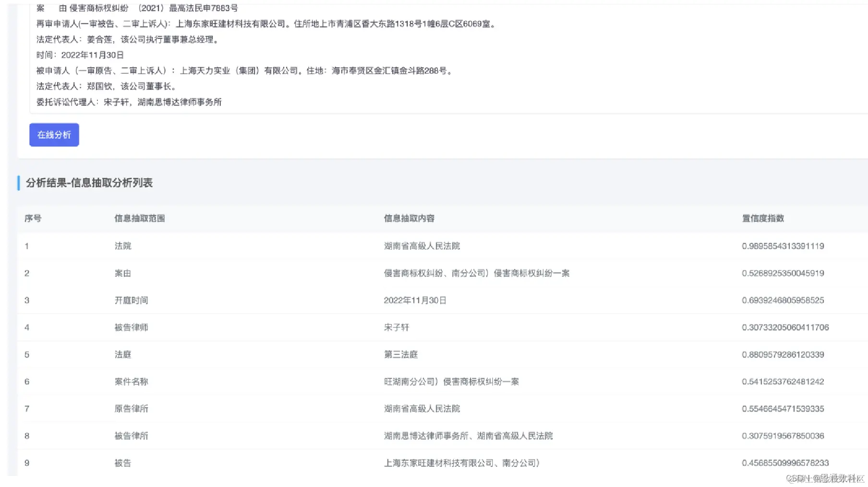Click the 分析结果-信息抽取分析列表 heading
868x487 pixels.
89,183
